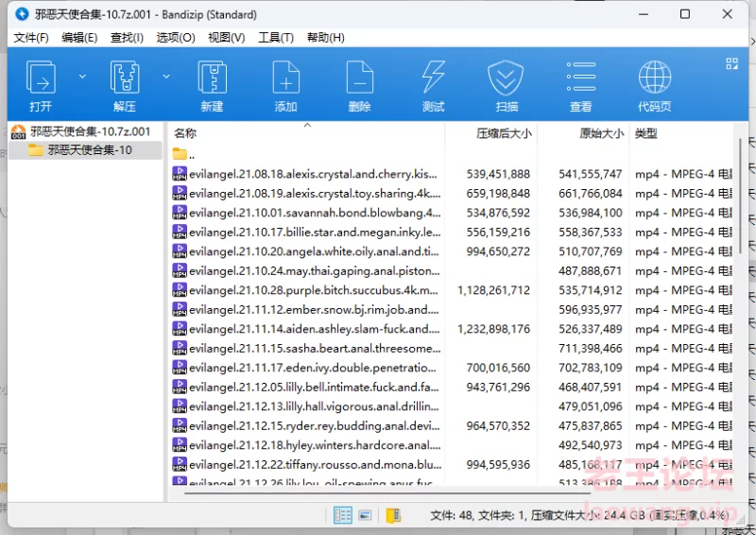Click the mp4 icon of the file dated 21.12.05
Image resolution: width=756 pixels, height=535 pixels.
click(180, 387)
